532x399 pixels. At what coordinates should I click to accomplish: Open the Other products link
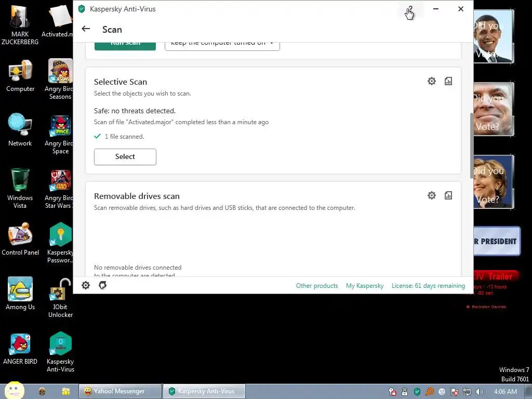[x=317, y=286]
